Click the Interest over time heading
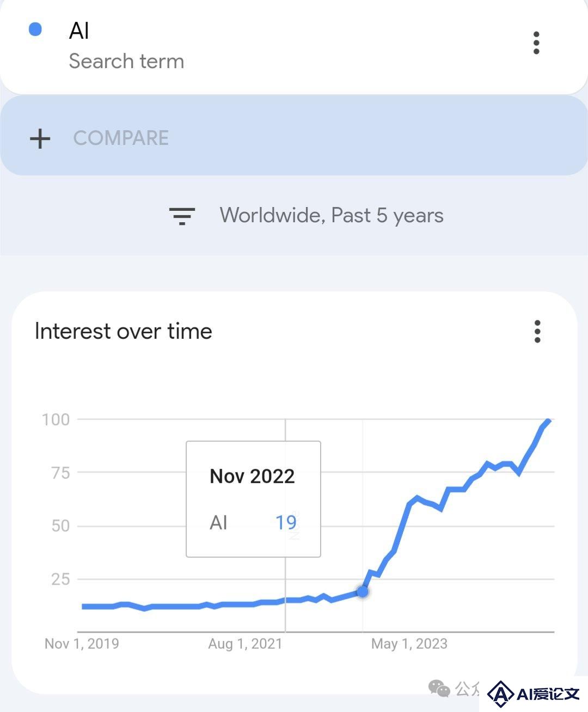Screen dimensions: 588x712 (x=124, y=331)
